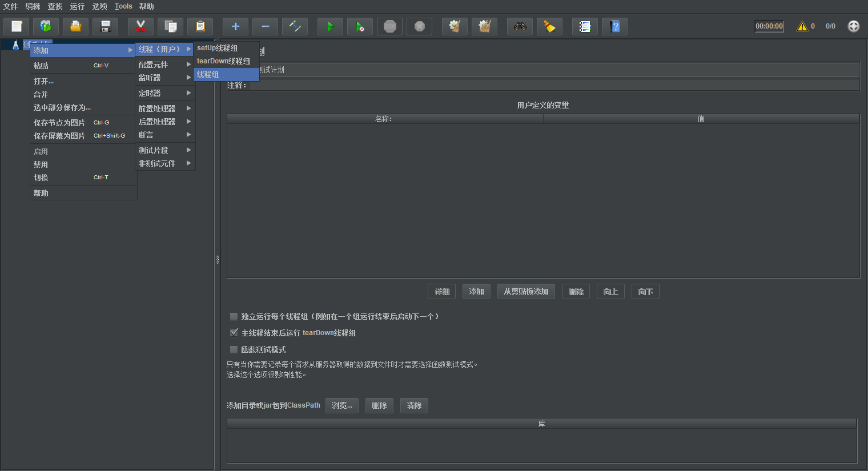
Task: Open Search with binoculars icon
Action: 520,26
